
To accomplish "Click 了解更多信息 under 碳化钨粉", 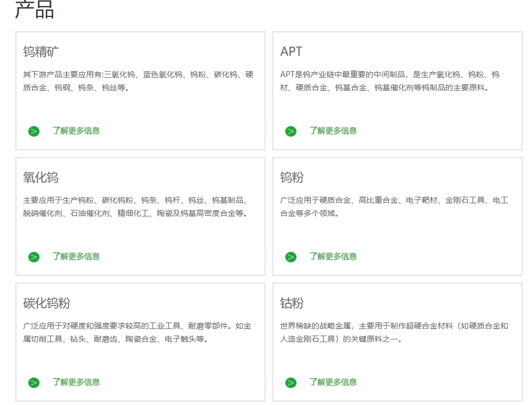I will (75, 383).
